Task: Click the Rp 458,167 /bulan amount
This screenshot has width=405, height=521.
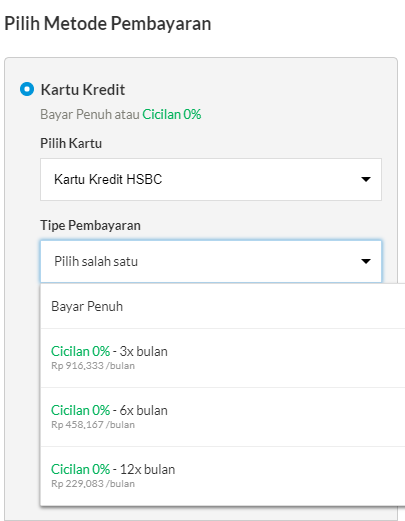Action: [93, 425]
